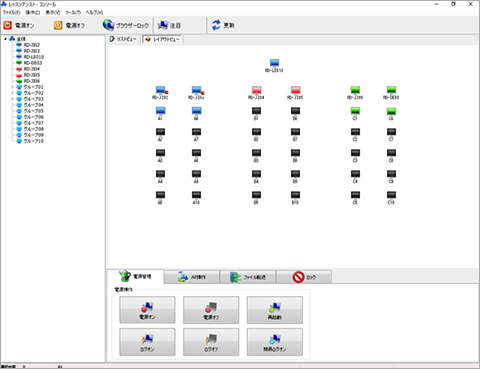
Task: Activate the ブラウザーロック globe icon
Action: [x=108, y=25]
